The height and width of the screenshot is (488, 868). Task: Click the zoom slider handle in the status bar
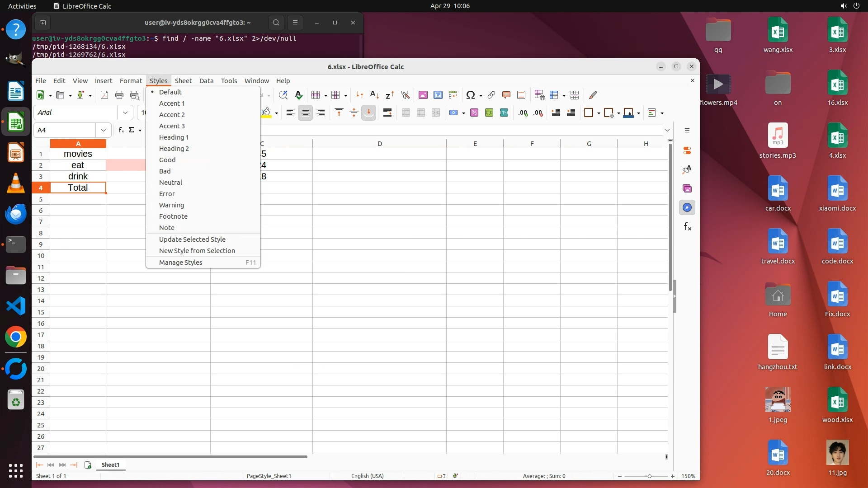pyautogui.click(x=649, y=476)
